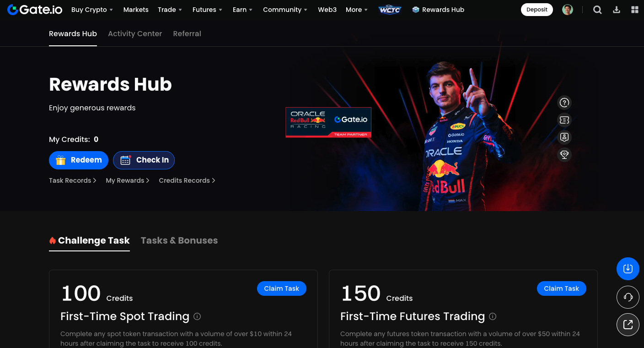The height and width of the screenshot is (348, 644).
Task: Open the help question mark icon
Action: click(564, 103)
